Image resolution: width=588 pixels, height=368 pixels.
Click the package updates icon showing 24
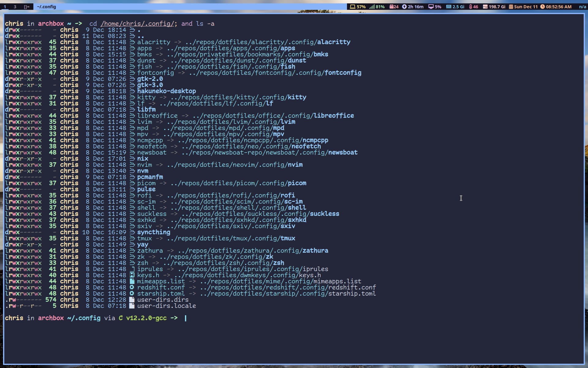391,7
